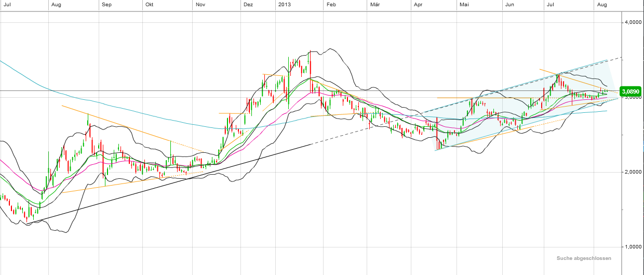Select the 2013 year label
This screenshot has width=644, height=275.
click(x=285, y=4)
